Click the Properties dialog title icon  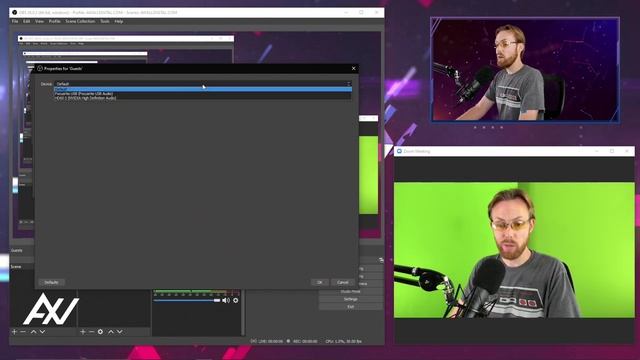[x=40, y=69]
